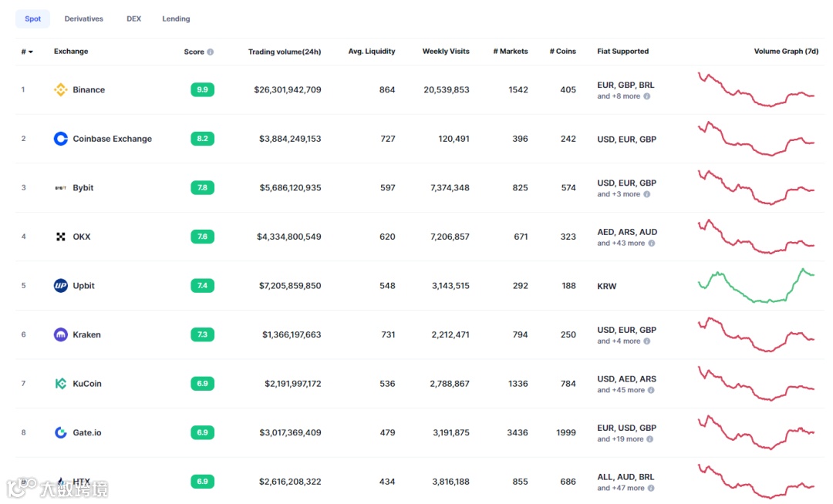Click the Gate.io logo icon
Viewport: 833px width, 504px height.
(x=61, y=432)
